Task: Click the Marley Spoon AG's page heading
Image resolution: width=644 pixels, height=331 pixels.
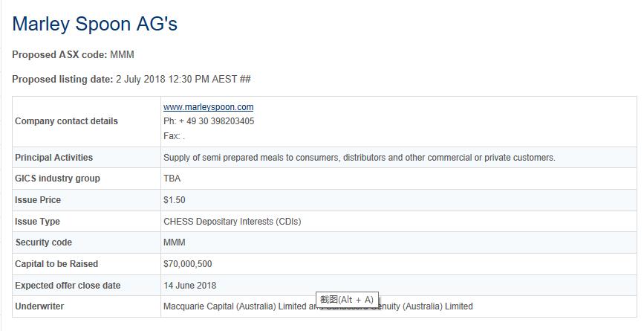Action: tap(94, 24)
